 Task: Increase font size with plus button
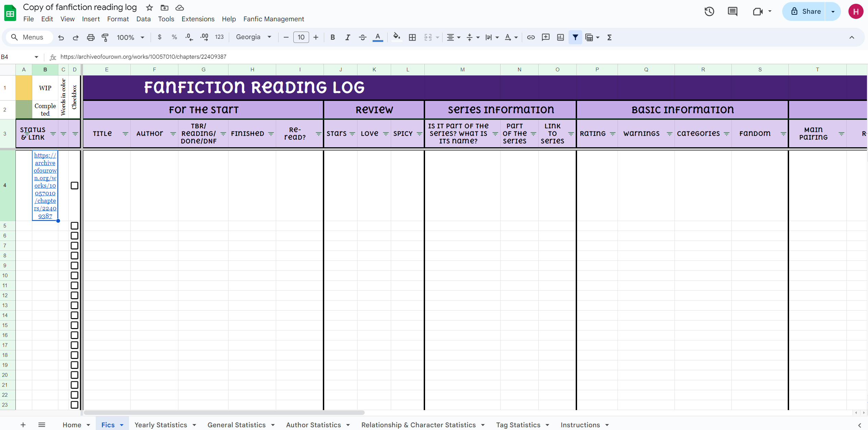[316, 37]
